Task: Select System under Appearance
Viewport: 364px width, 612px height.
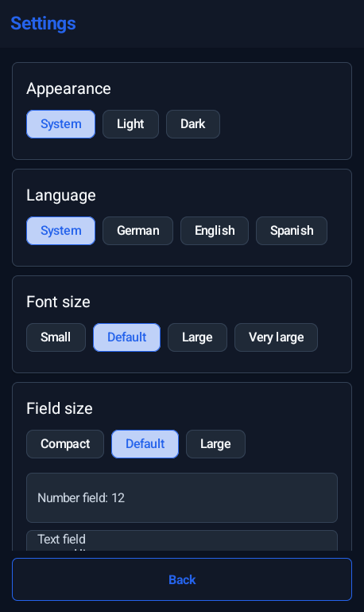Action: coord(60,124)
